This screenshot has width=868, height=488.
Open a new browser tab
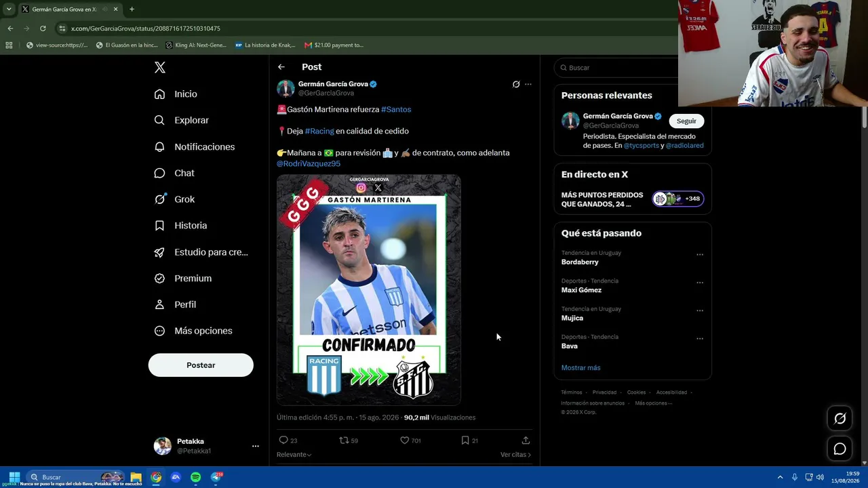point(132,9)
